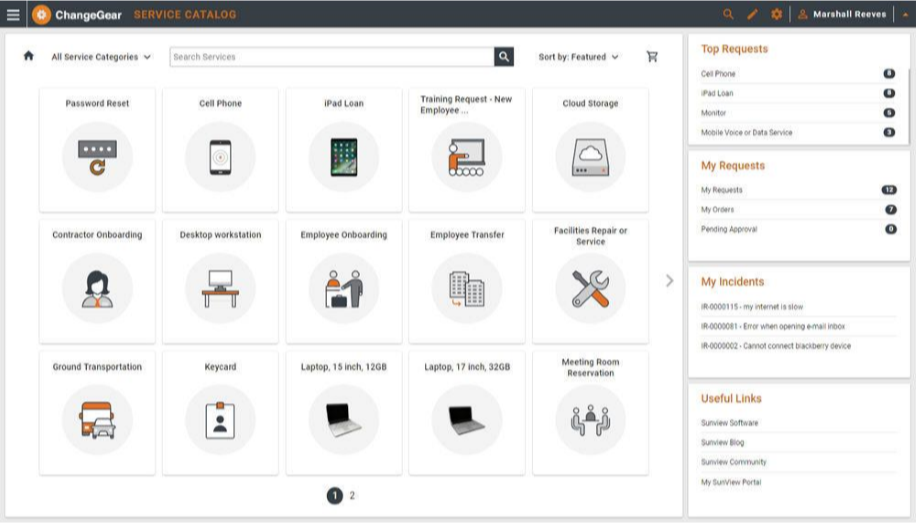Select the Employee Transfer service icon

[467, 288]
